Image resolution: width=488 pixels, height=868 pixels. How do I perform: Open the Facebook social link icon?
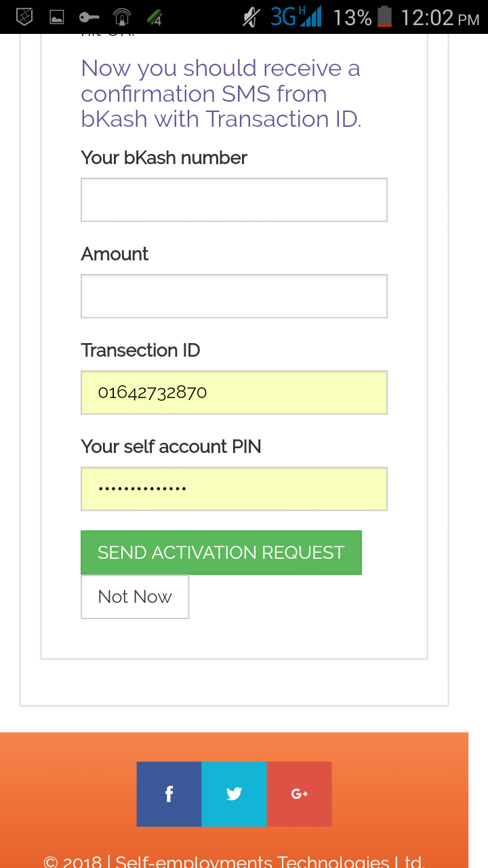(x=169, y=794)
